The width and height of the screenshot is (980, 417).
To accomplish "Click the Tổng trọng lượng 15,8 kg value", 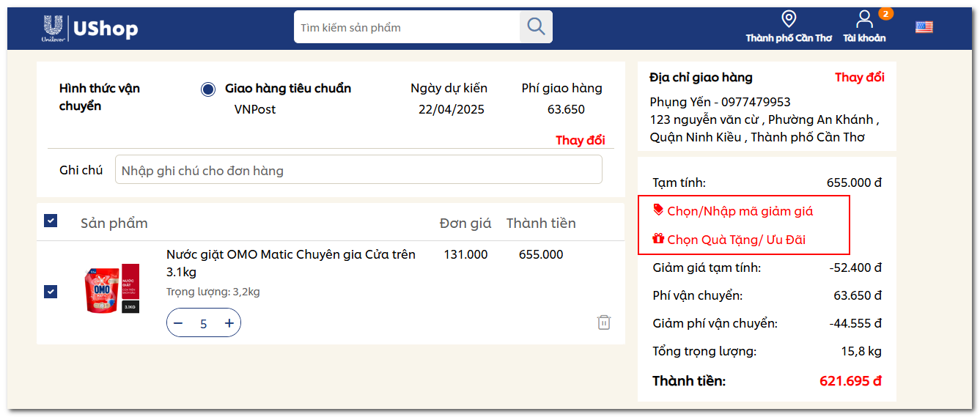I will pyautogui.click(x=861, y=351).
